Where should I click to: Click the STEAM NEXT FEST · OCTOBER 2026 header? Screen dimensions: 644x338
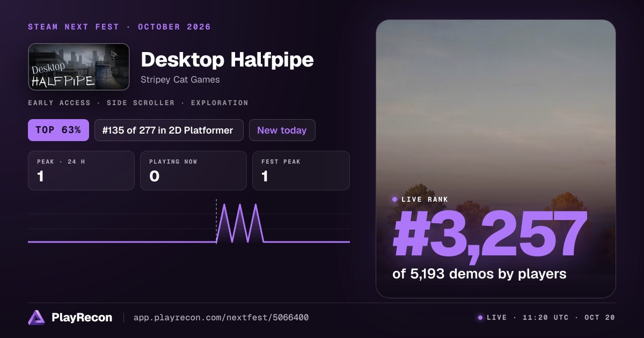tap(119, 27)
